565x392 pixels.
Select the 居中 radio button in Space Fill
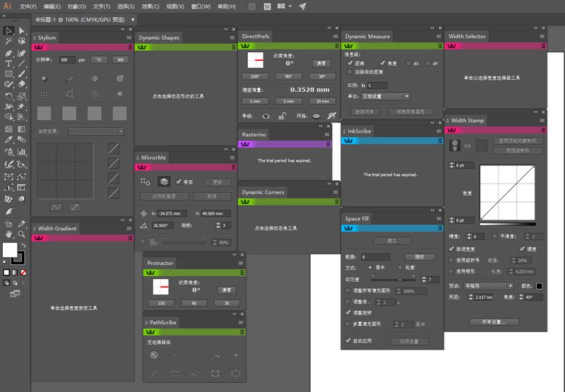[x=370, y=268]
